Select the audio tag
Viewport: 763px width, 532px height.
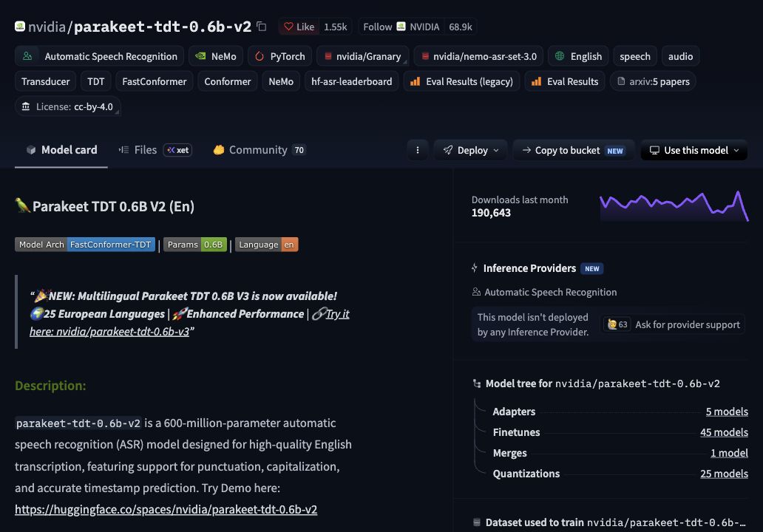point(680,56)
